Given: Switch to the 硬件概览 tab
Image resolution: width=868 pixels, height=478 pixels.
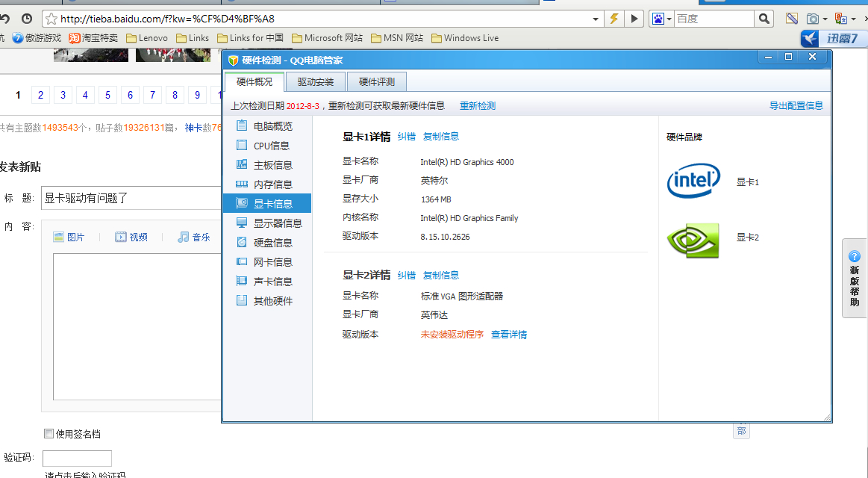Looking at the screenshot, I should (x=254, y=82).
